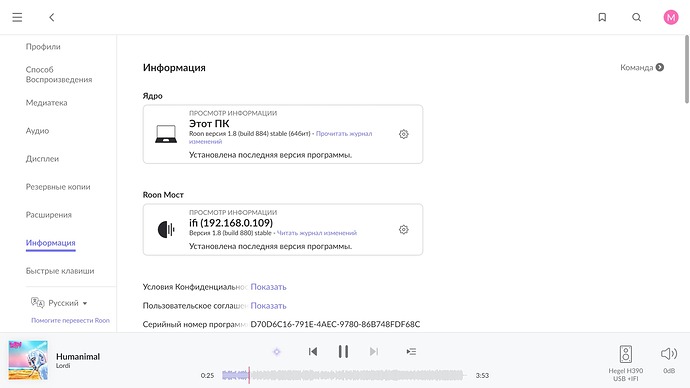Screen dimensions: 690x388
Task: Open Способ Воспроизведения settings tab
Action: [x=59, y=74]
